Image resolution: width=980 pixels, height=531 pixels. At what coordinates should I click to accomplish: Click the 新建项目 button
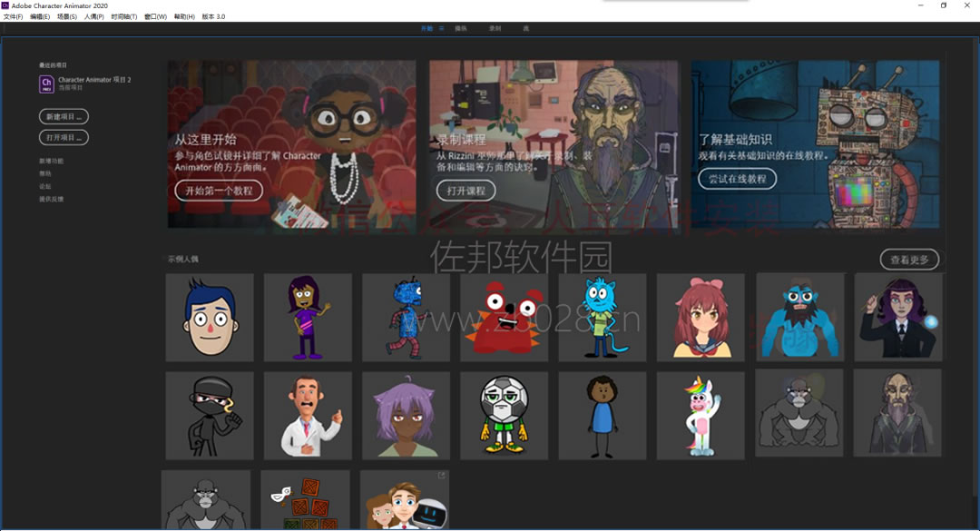[x=64, y=117]
